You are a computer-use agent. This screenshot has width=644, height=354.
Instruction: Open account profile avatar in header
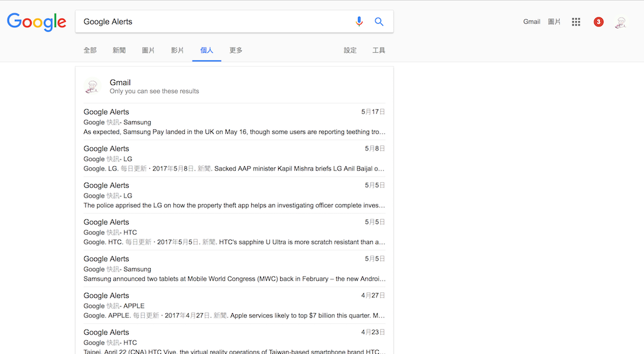[x=620, y=22]
